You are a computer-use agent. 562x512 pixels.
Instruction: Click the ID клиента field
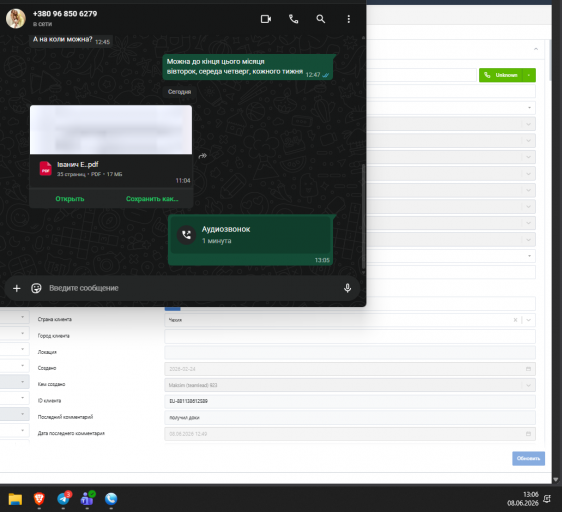click(x=350, y=401)
